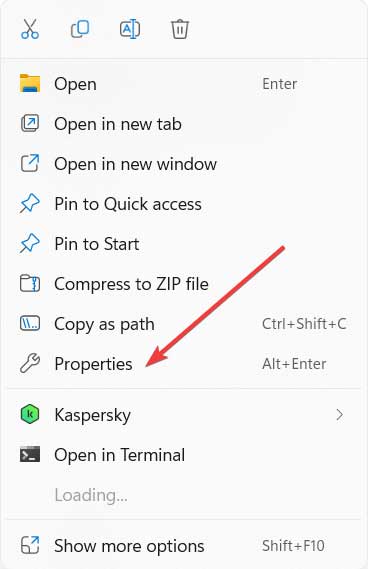The width and height of the screenshot is (368, 569).
Task: Click the terminal icon beside Open in Terminal
Action: coord(30,454)
